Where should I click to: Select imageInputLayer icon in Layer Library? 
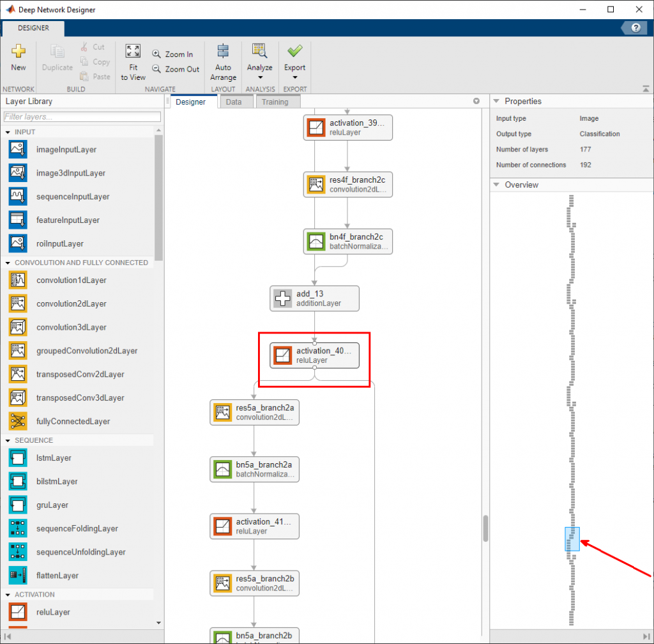(x=18, y=149)
